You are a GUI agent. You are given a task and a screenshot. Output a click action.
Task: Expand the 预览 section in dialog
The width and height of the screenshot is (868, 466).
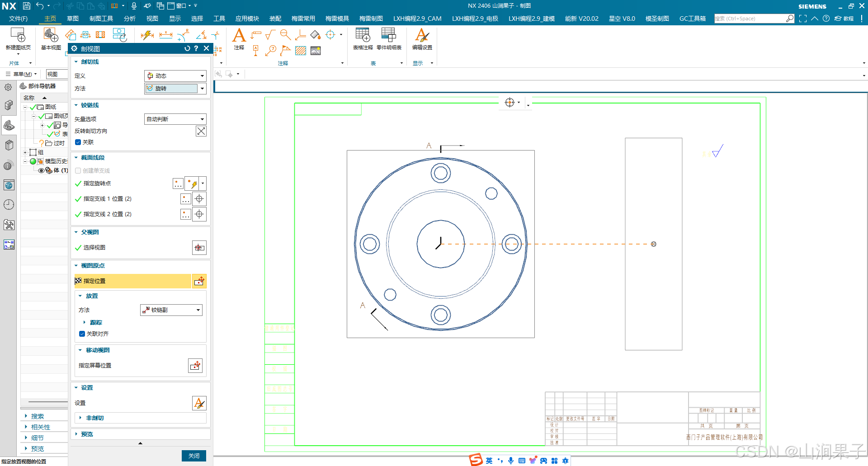pyautogui.click(x=76, y=434)
